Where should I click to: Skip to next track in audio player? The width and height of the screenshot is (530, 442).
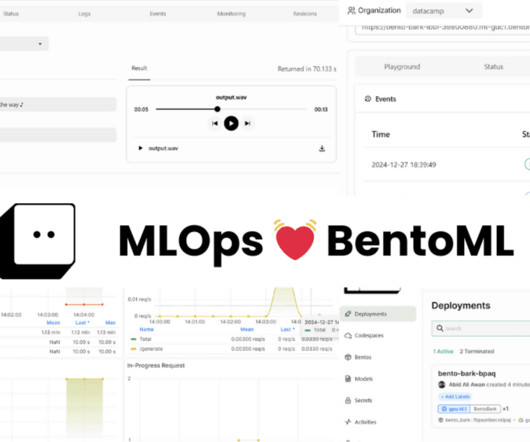tap(248, 123)
